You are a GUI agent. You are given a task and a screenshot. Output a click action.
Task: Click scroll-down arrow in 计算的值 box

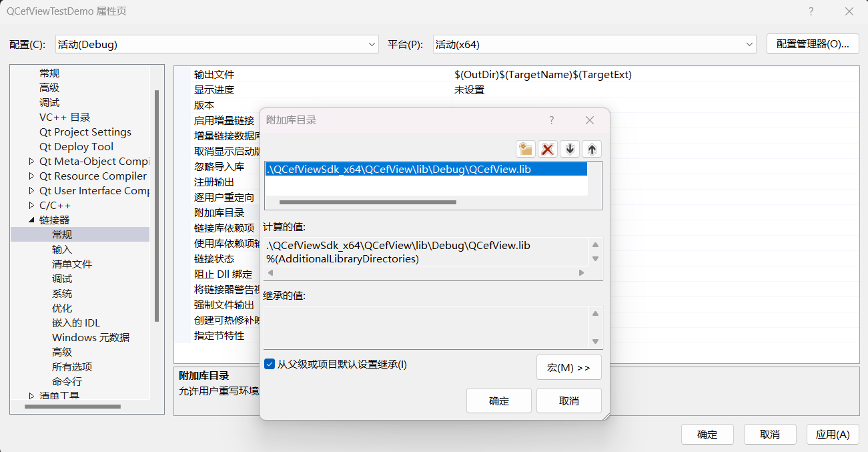pyautogui.click(x=596, y=259)
